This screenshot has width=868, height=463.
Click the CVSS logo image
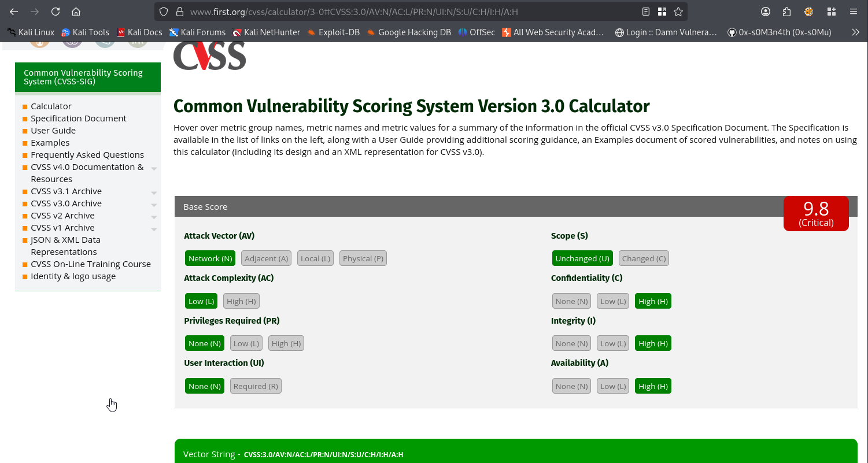pos(209,56)
